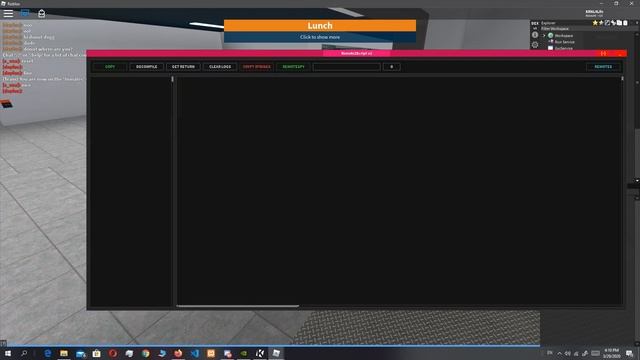Open the NVIDIA app from taskbar

[x=244, y=353]
